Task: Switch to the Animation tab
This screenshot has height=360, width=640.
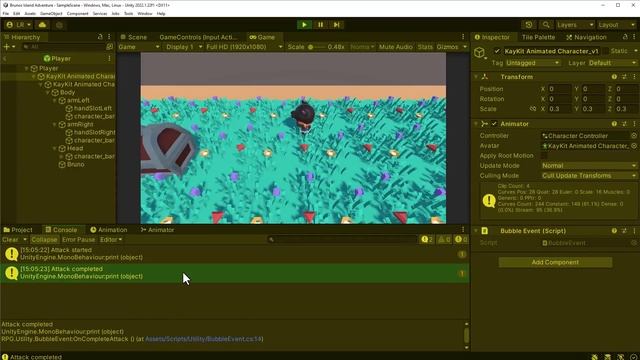Action: tap(109, 230)
